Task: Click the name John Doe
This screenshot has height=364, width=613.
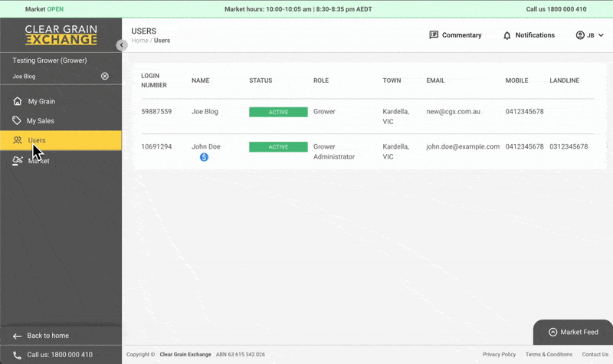Action: (x=206, y=146)
